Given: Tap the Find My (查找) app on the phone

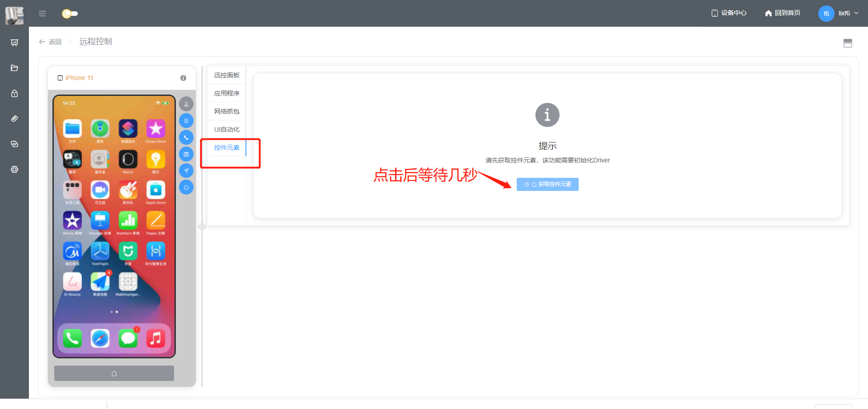Looking at the screenshot, I should coord(100,129).
